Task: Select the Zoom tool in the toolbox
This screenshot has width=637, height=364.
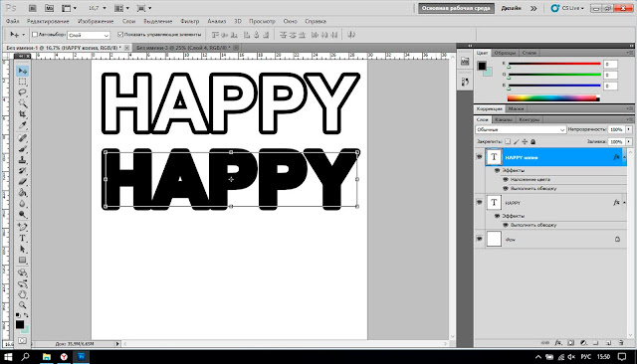Action: pos(22,305)
